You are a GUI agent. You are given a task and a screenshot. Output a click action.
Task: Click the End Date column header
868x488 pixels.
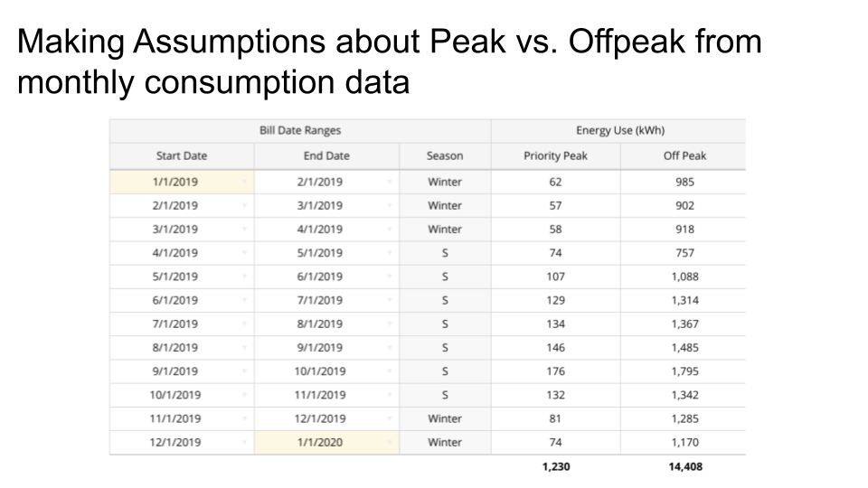pos(326,156)
